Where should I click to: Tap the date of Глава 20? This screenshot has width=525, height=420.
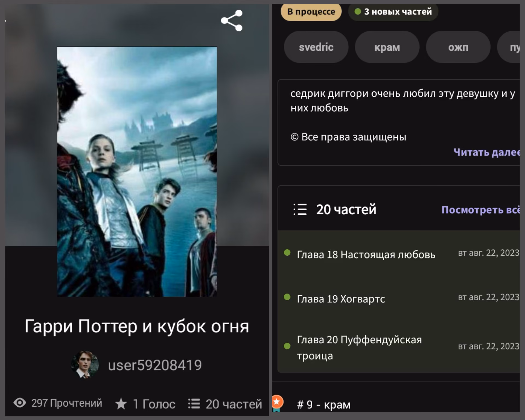(x=489, y=346)
